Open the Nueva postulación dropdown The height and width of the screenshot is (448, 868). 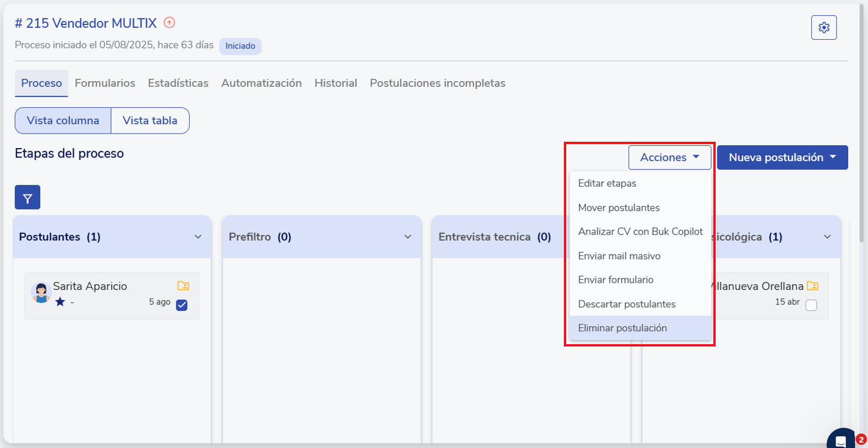click(782, 157)
